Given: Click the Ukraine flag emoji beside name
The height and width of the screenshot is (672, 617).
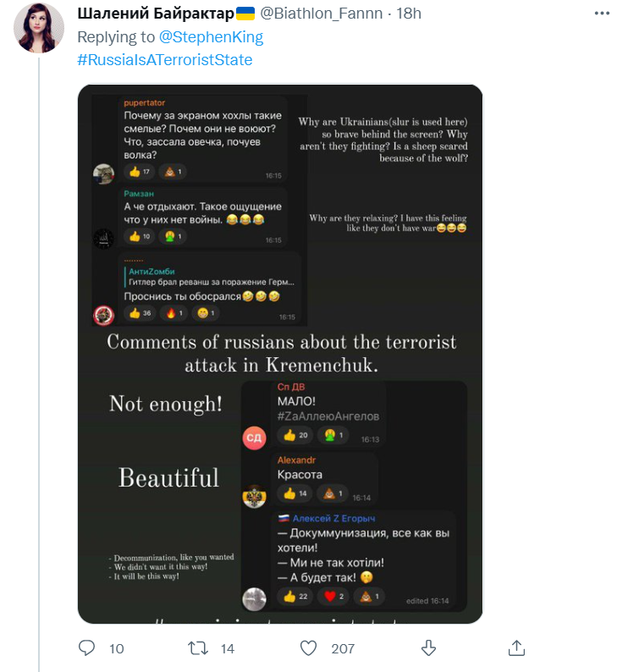Looking at the screenshot, I should tap(245, 14).
